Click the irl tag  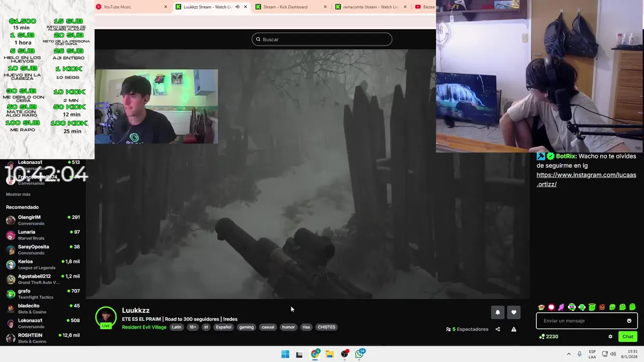[206, 327]
